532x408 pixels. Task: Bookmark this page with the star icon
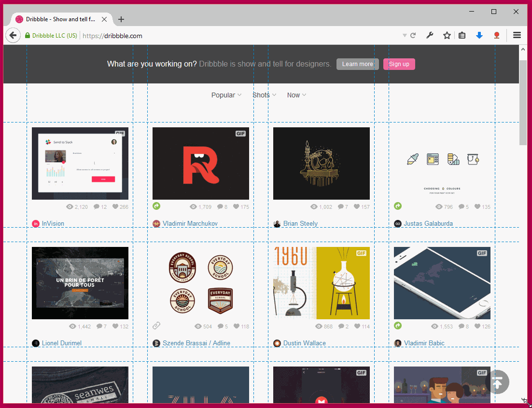coord(447,35)
